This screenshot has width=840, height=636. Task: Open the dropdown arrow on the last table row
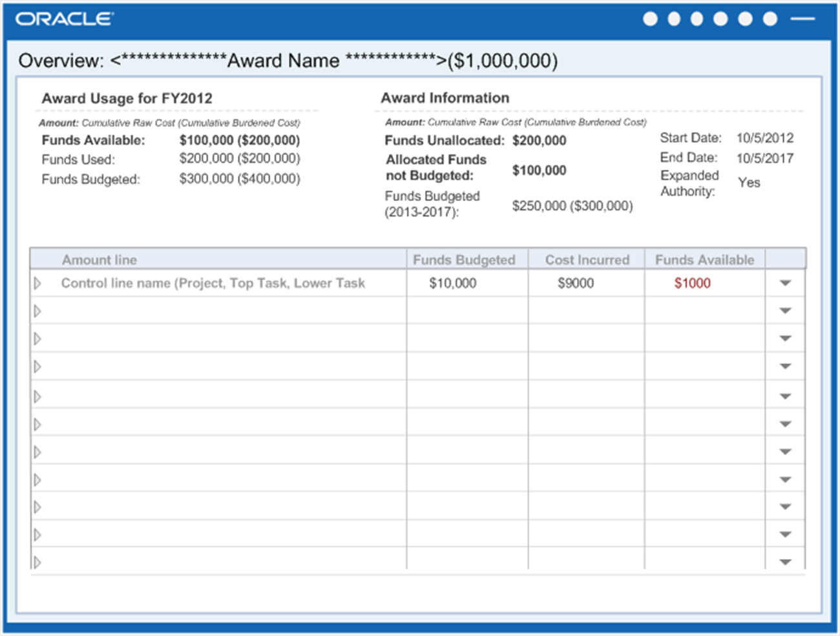[x=785, y=562]
